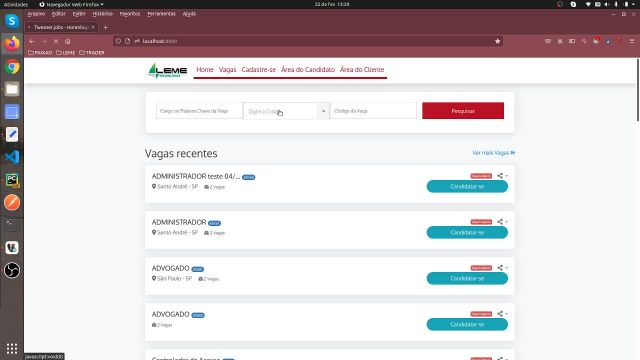Close the Tweezer Jobs tab
Screen dimensions: 640x360
pyautogui.click(x=93, y=27)
